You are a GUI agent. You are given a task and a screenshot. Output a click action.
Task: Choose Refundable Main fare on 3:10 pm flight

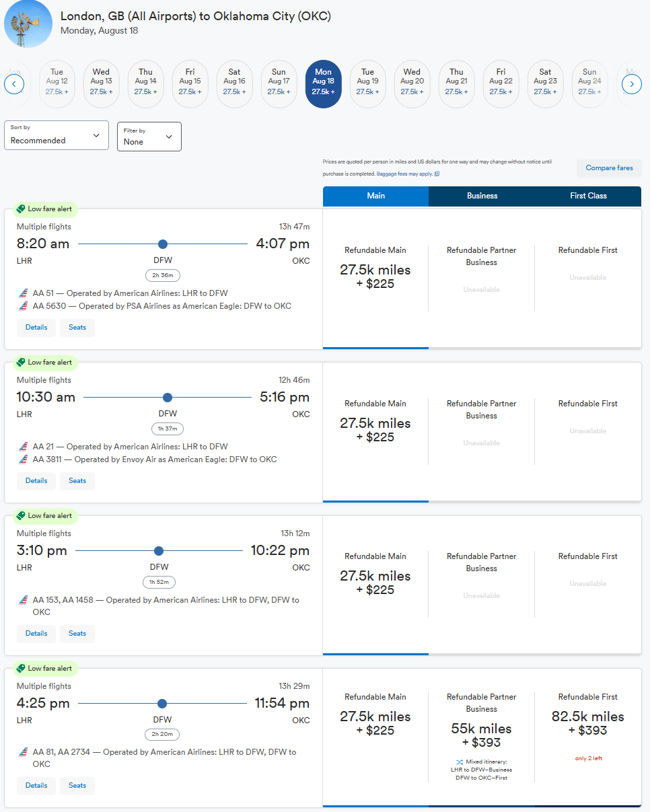tap(375, 584)
